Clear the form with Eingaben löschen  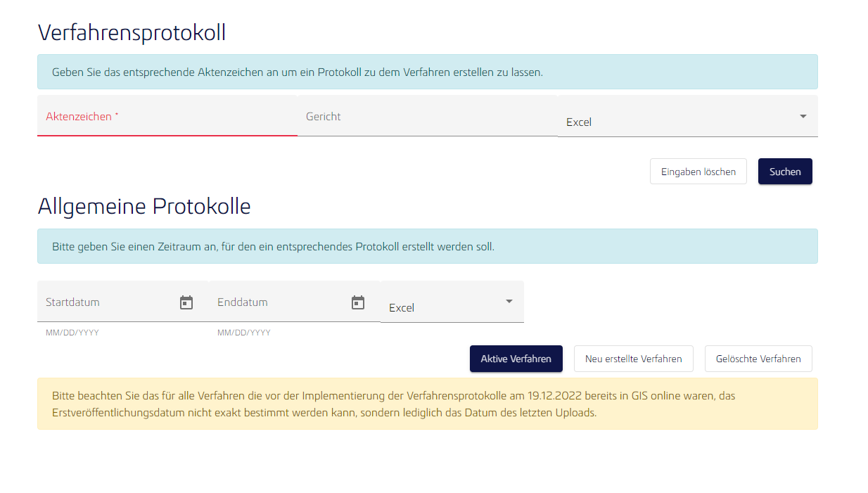click(698, 172)
